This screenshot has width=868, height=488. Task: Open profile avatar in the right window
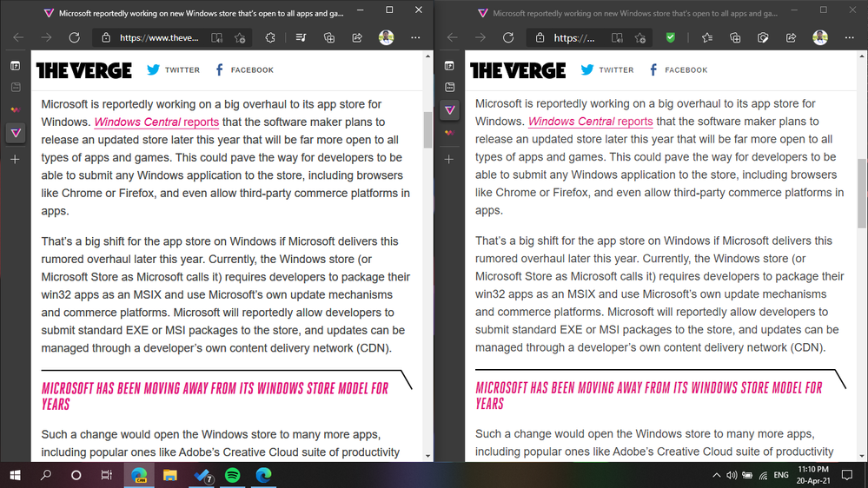pos(820,37)
